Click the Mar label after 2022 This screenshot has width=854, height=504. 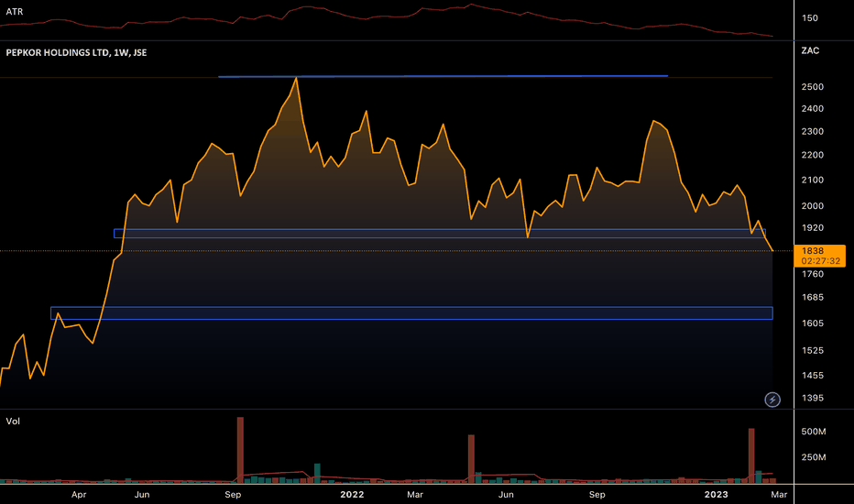[415, 495]
